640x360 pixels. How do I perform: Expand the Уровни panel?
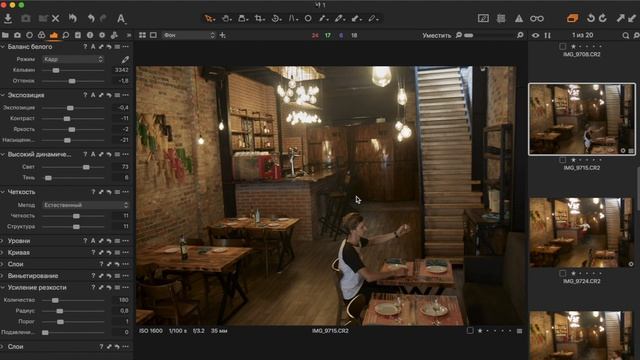tap(3, 241)
